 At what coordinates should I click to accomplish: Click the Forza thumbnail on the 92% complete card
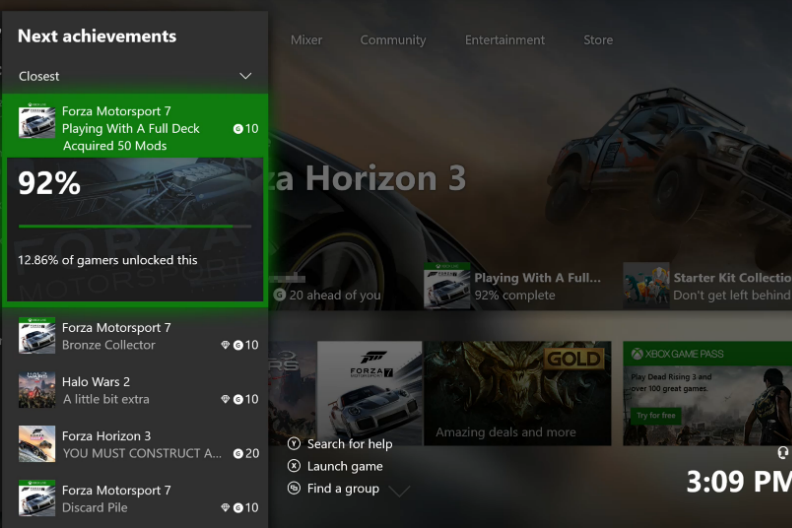pyautogui.click(x=447, y=286)
